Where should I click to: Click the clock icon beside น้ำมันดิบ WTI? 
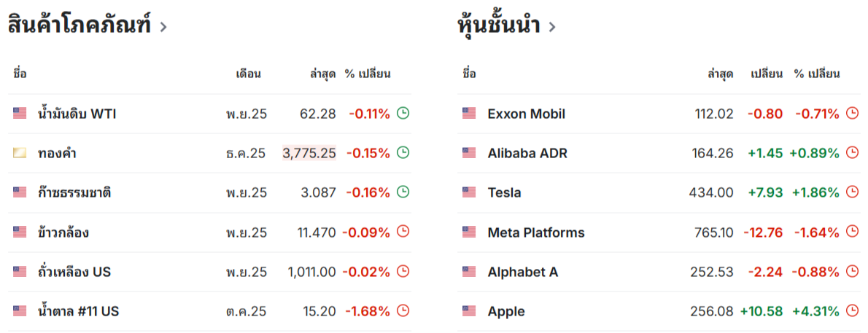(403, 114)
